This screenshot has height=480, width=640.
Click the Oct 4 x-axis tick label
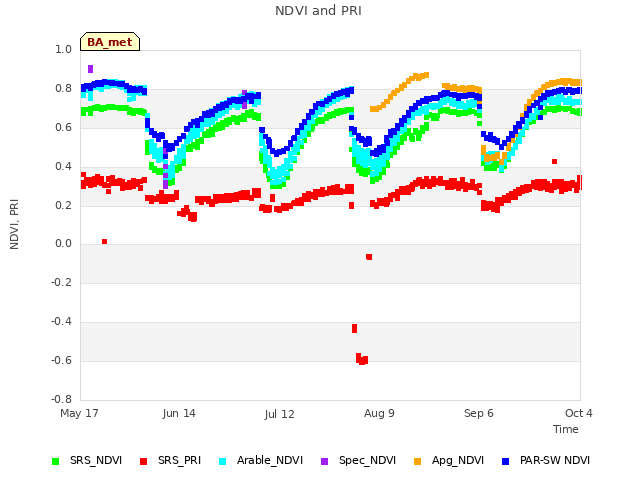click(579, 413)
